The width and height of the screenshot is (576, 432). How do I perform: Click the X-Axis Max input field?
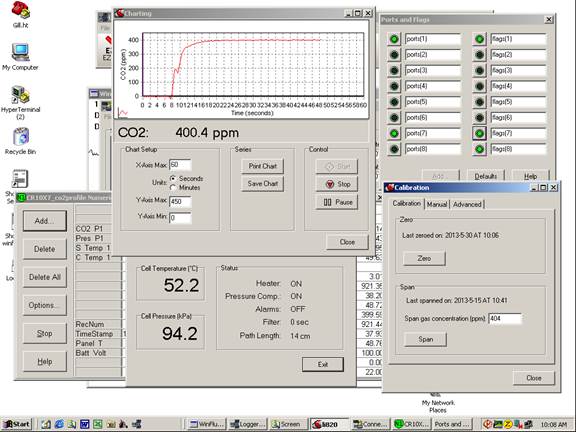tap(180, 165)
